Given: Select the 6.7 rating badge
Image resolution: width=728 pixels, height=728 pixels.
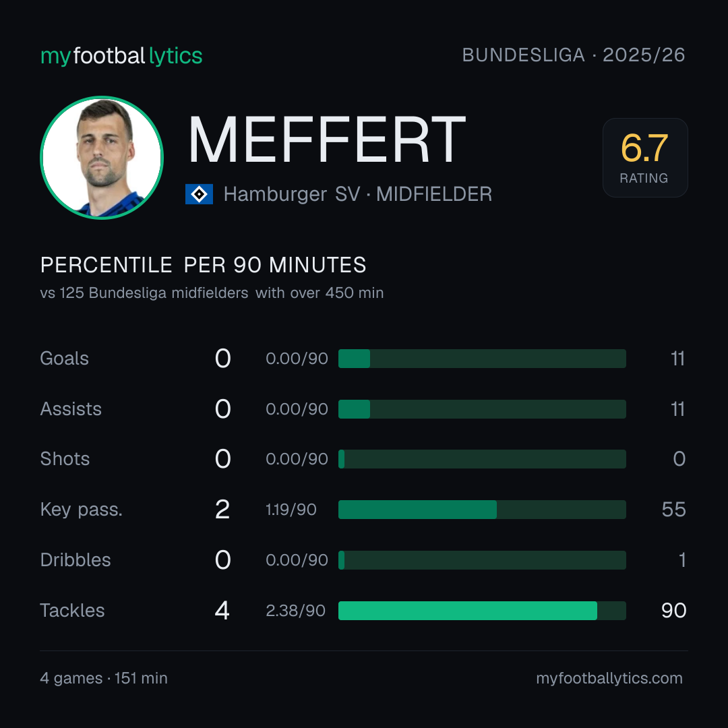Looking at the screenshot, I should [x=645, y=157].
